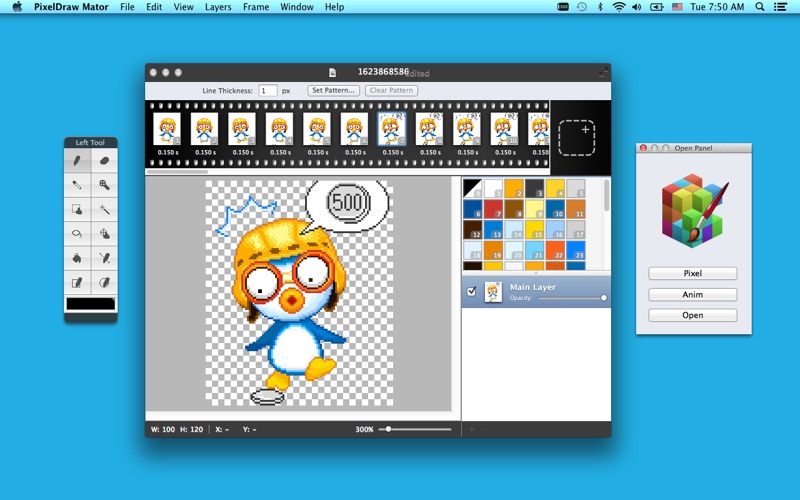Screen dimensions: 800x500
Task: Click Anim button in Open Panel
Action: click(x=692, y=294)
